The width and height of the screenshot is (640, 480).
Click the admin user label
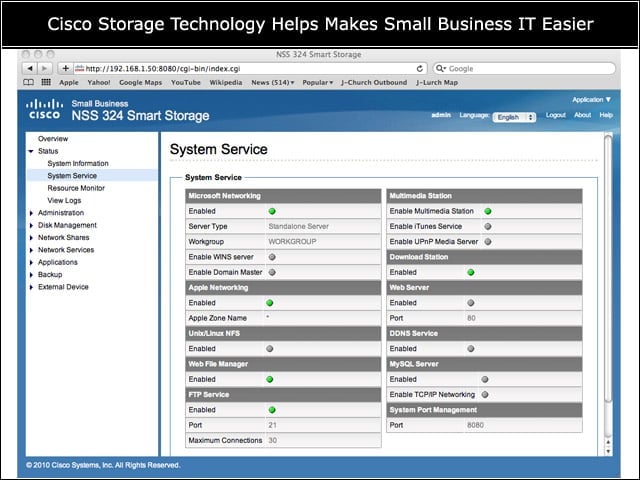pyautogui.click(x=441, y=115)
